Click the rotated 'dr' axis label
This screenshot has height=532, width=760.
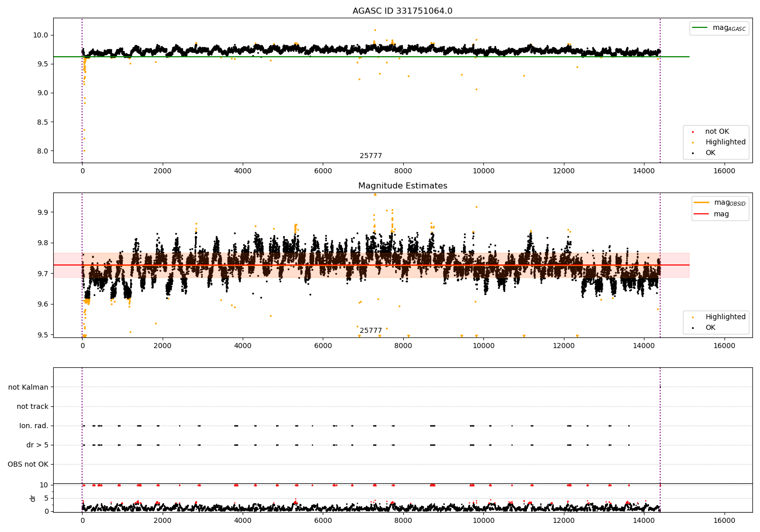(33, 498)
